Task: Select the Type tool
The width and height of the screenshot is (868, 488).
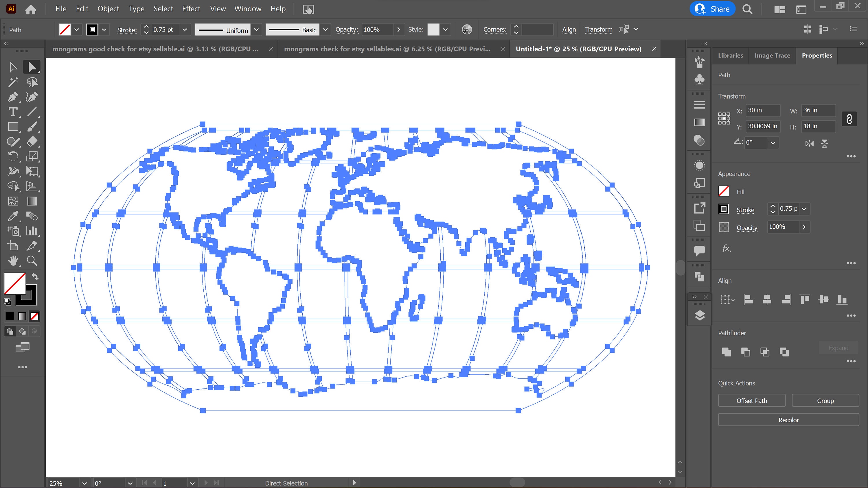Action: tap(14, 112)
